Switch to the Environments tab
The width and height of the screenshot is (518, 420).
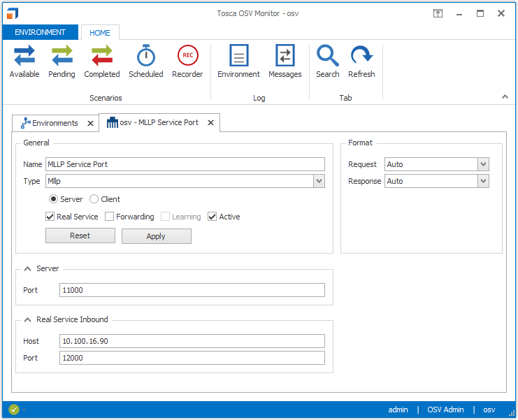pyautogui.click(x=49, y=123)
